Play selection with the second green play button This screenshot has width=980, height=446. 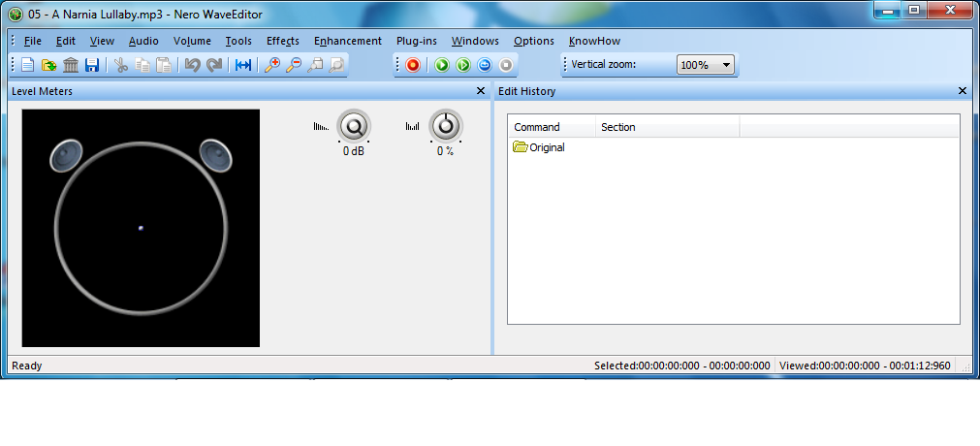(x=463, y=65)
